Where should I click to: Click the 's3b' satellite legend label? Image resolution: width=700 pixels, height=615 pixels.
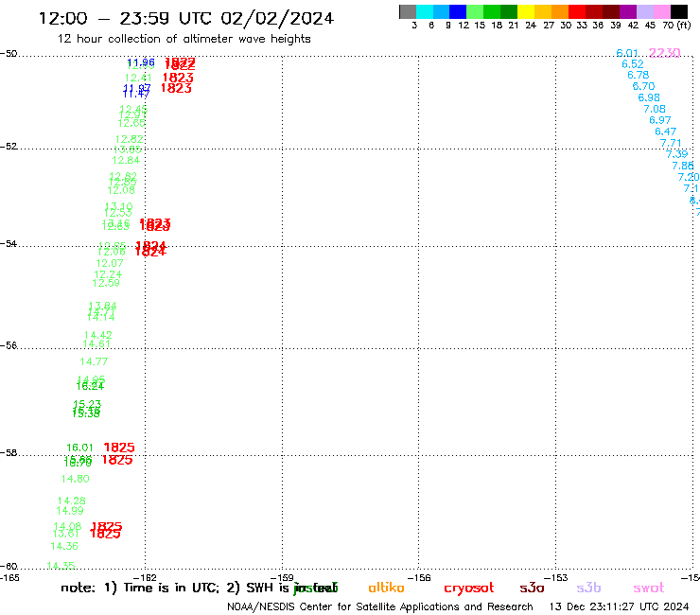[x=588, y=588]
